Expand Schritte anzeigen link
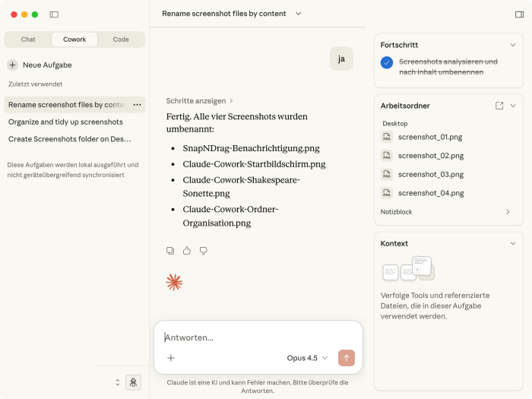Viewport: 532px width, 399px height. tap(199, 100)
